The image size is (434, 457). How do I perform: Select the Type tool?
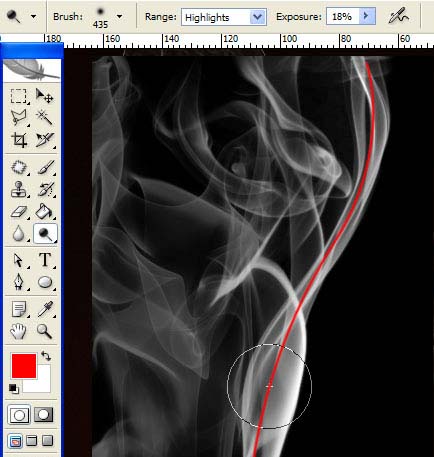click(45, 260)
